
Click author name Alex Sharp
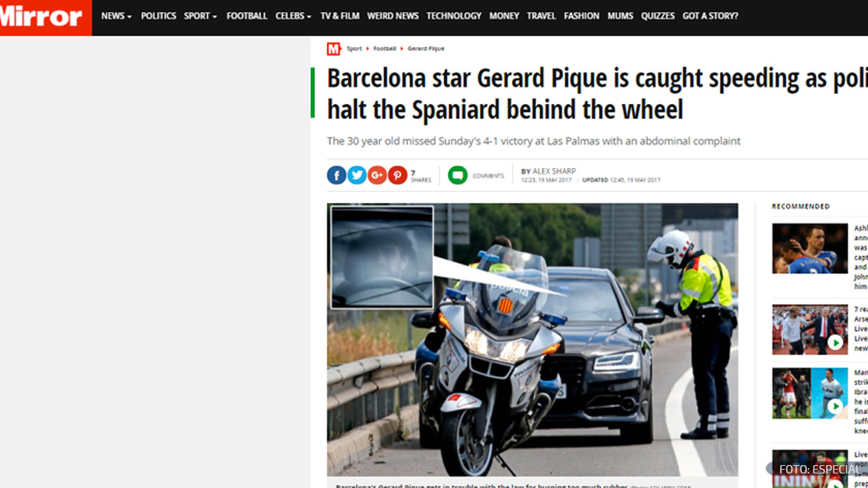(554, 171)
